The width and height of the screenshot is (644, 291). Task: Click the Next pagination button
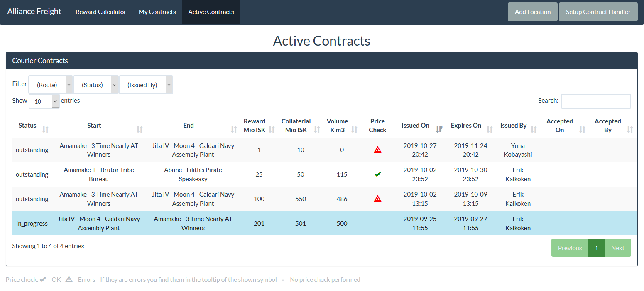618,248
